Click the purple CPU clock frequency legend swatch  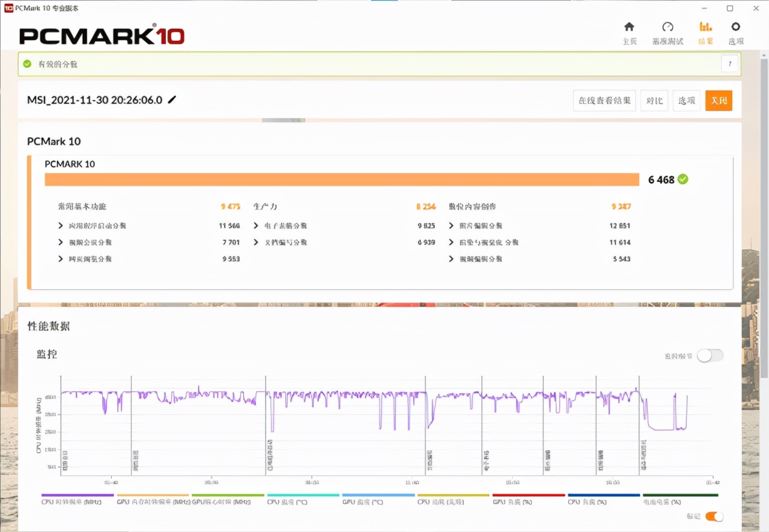click(77, 495)
